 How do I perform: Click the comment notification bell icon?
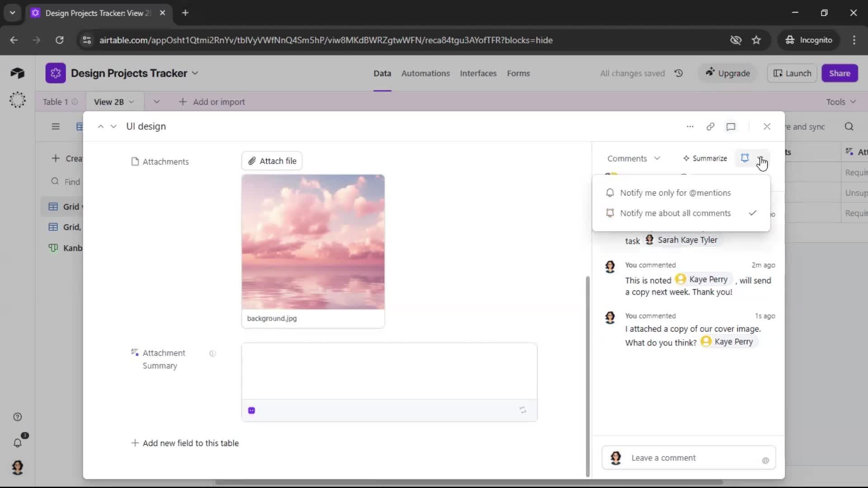pos(745,158)
